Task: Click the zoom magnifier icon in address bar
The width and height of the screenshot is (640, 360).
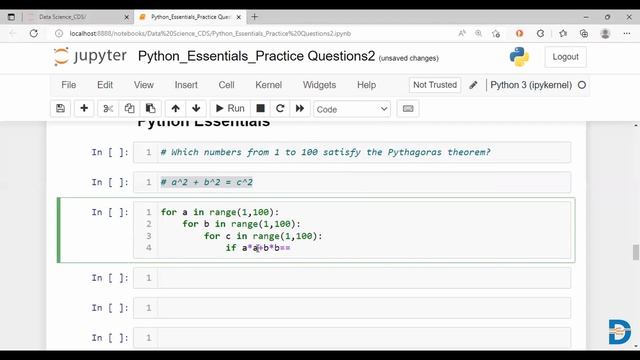Action: tap(478, 33)
